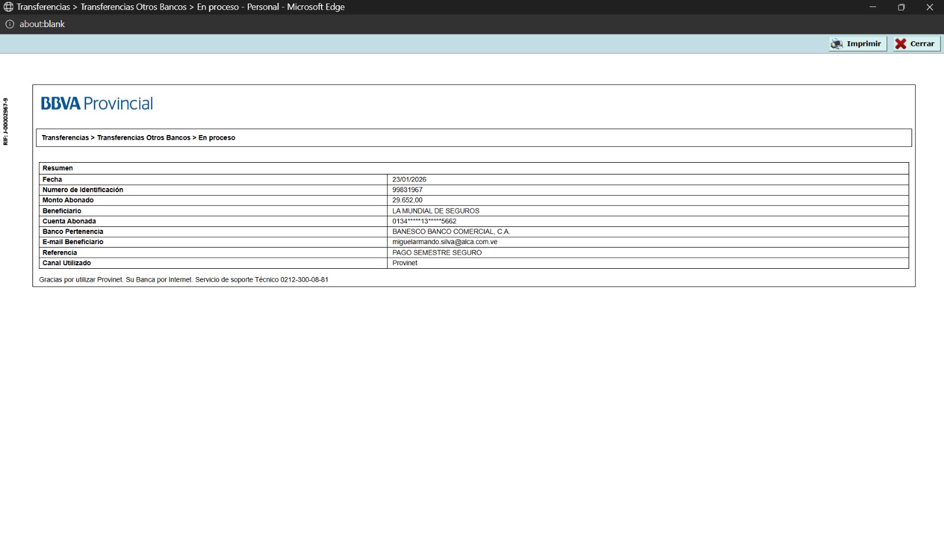Click the Transferencias breadcrumb in the page header
The width and height of the screenshot is (944, 560).
(65, 138)
